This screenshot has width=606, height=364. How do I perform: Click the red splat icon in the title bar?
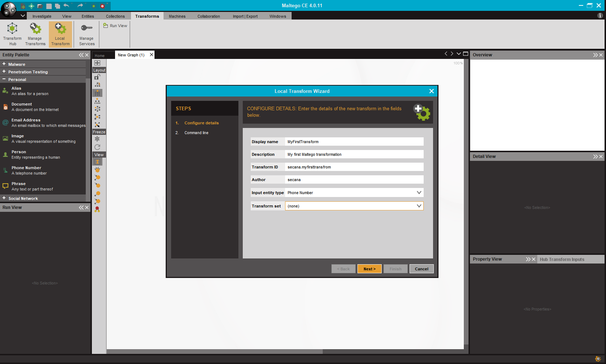coord(102,6)
